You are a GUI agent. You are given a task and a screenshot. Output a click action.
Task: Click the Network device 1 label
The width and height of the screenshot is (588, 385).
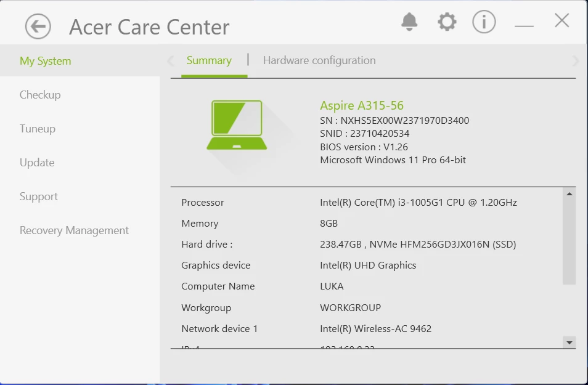point(220,329)
